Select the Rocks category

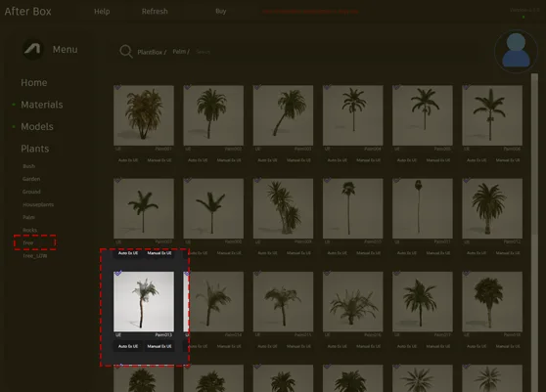click(x=30, y=230)
